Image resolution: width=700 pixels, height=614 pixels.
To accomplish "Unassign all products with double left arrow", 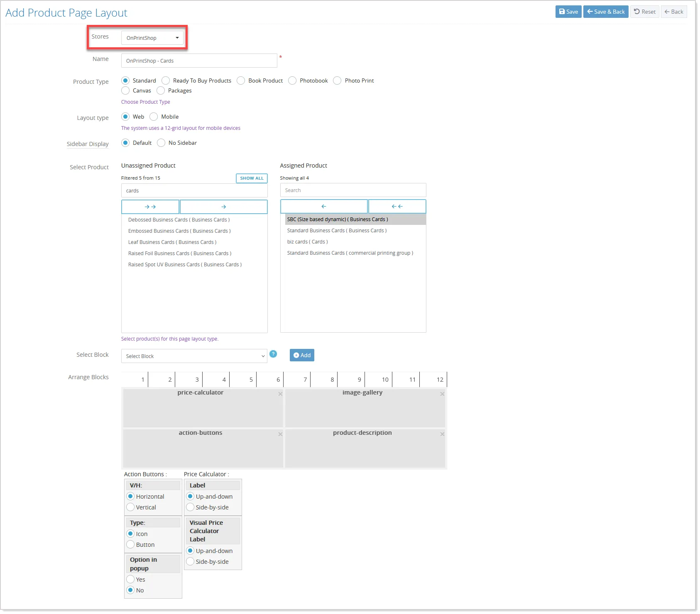I will click(x=397, y=206).
